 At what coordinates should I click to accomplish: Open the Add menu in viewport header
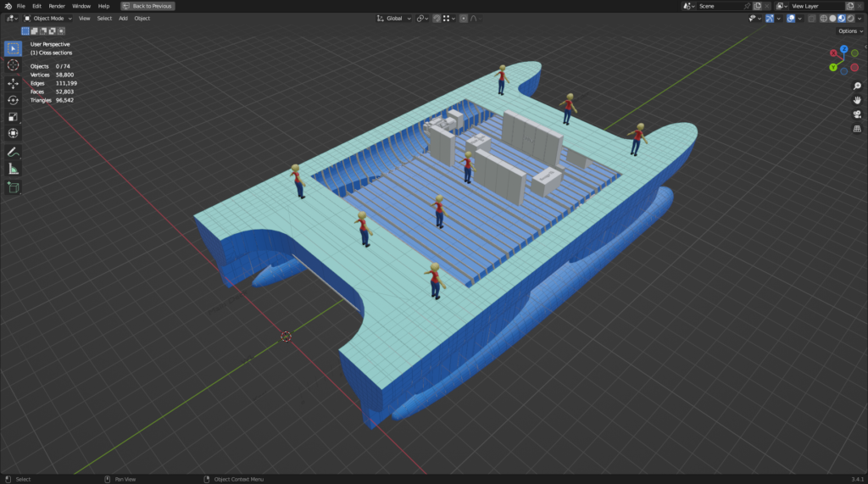(x=123, y=18)
